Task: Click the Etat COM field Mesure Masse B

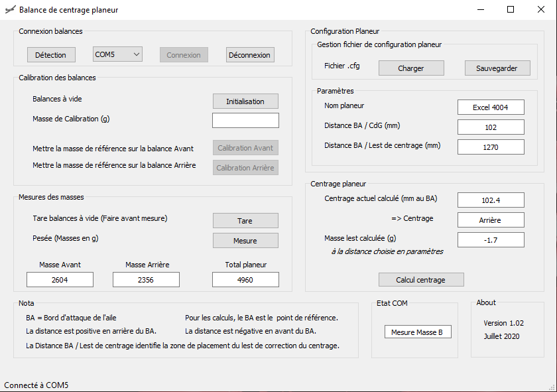Action: [418, 332]
